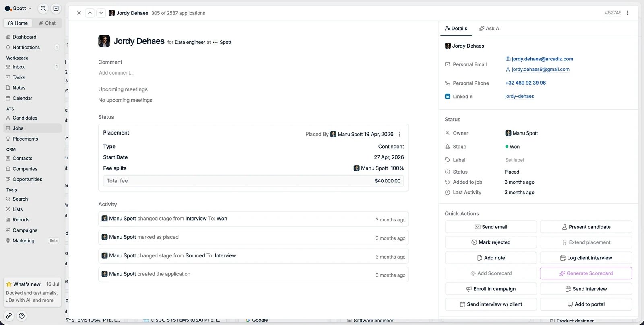Switch to the Ask AI tab
The height and width of the screenshot is (325, 644).
[490, 29]
